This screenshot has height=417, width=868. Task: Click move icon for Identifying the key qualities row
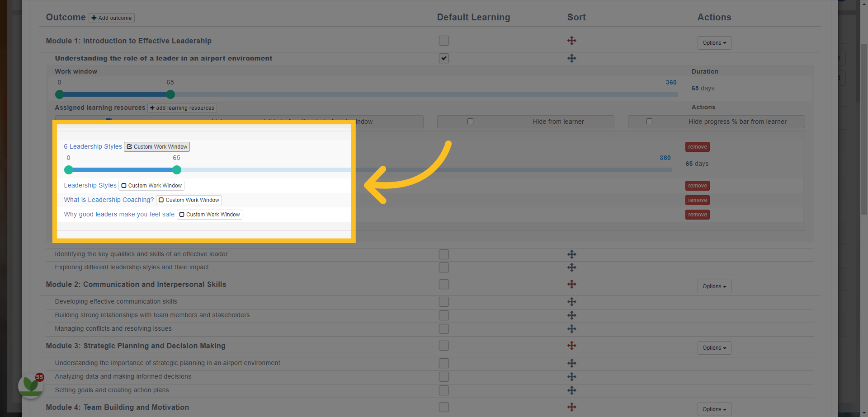click(x=571, y=254)
